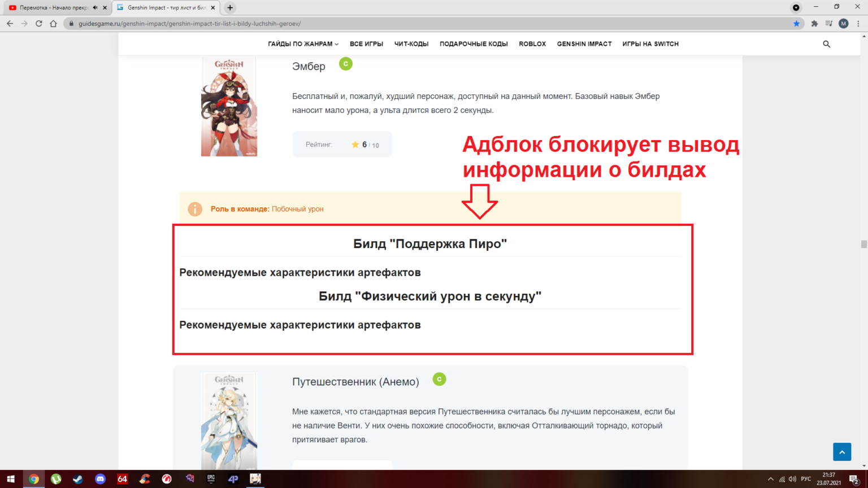
Task: Switch the РУС input language indicator
Action: pyautogui.click(x=806, y=479)
